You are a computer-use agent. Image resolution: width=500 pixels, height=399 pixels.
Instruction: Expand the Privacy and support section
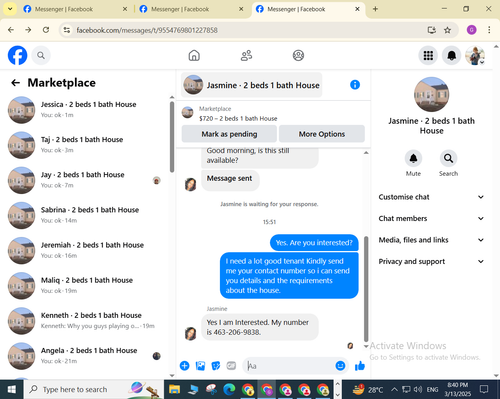pyautogui.click(x=431, y=261)
